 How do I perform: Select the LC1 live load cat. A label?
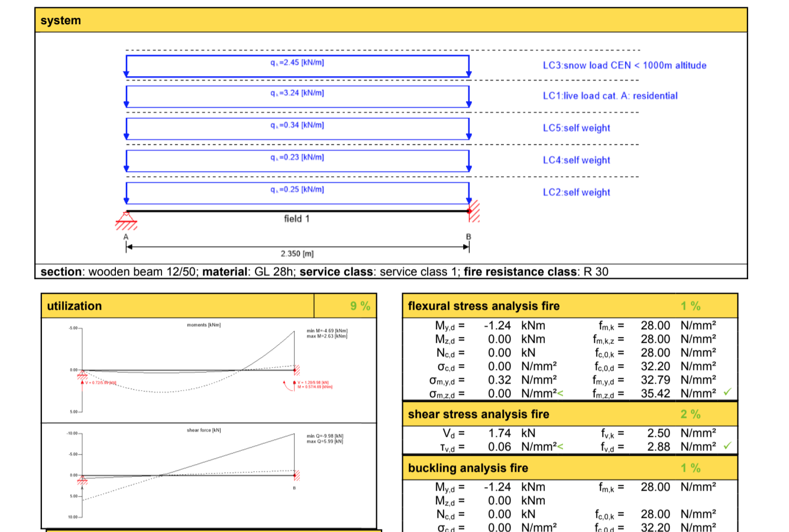pos(610,96)
